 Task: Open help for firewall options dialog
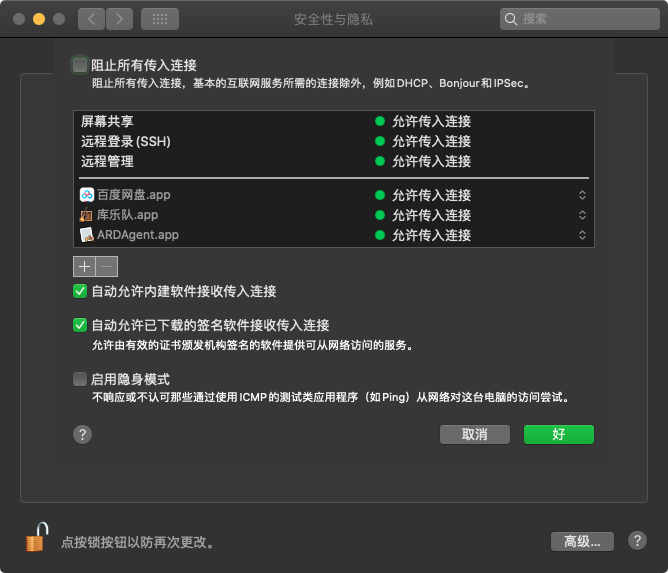coord(83,434)
